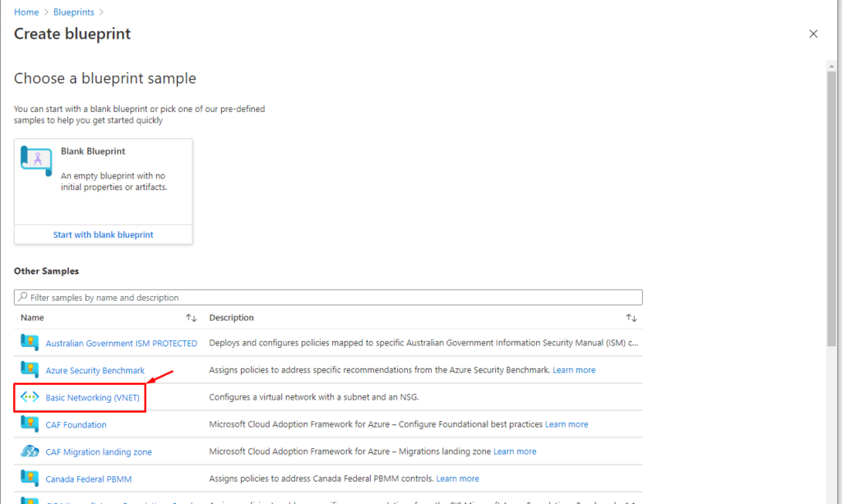Click the Basic Networking description text
This screenshot has height=504, width=842.
(314, 397)
